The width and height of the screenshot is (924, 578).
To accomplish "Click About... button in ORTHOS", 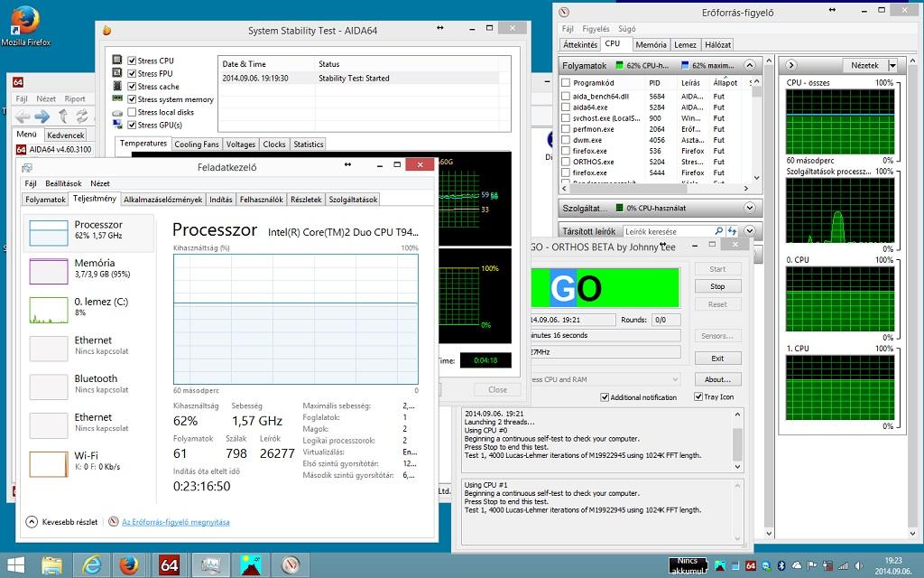I will click(x=717, y=379).
